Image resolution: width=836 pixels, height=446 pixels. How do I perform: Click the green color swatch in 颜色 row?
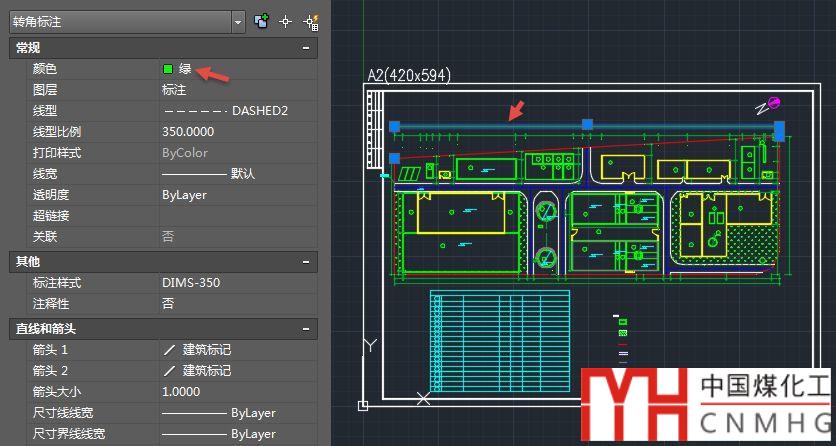(x=168, y=69)
